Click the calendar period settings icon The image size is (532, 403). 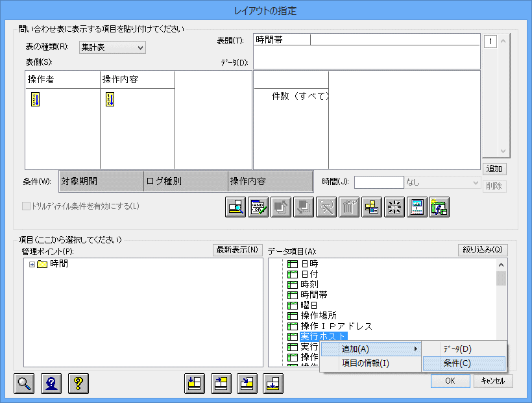click(x=417, y=207)
